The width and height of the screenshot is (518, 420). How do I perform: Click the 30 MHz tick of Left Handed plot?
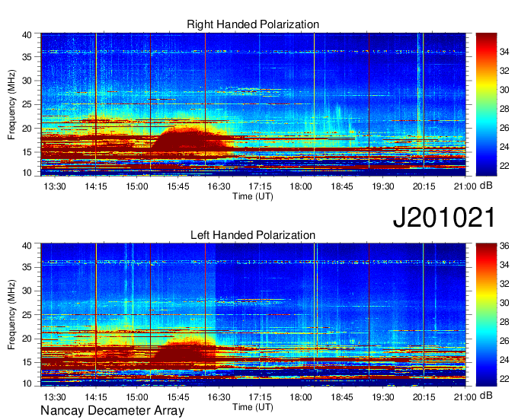(27, 291)
